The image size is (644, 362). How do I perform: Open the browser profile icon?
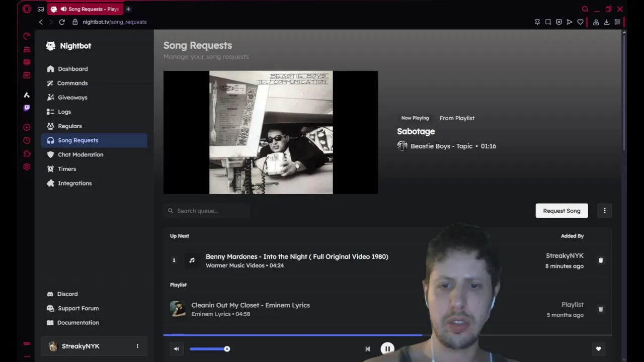(596, 22)
